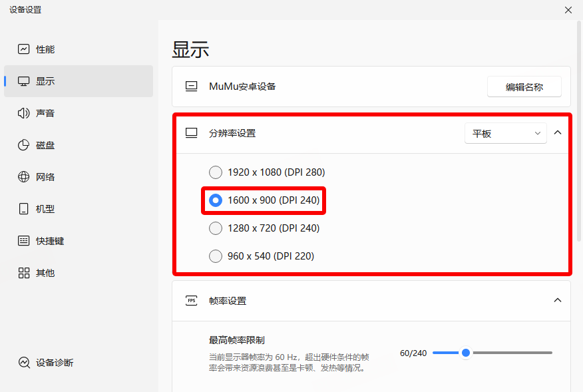The height and width of the screenshot is (392, 583).
Task: Select the 1280 x 720 (DPI 240) option
Action: click(x=216, y=228)
